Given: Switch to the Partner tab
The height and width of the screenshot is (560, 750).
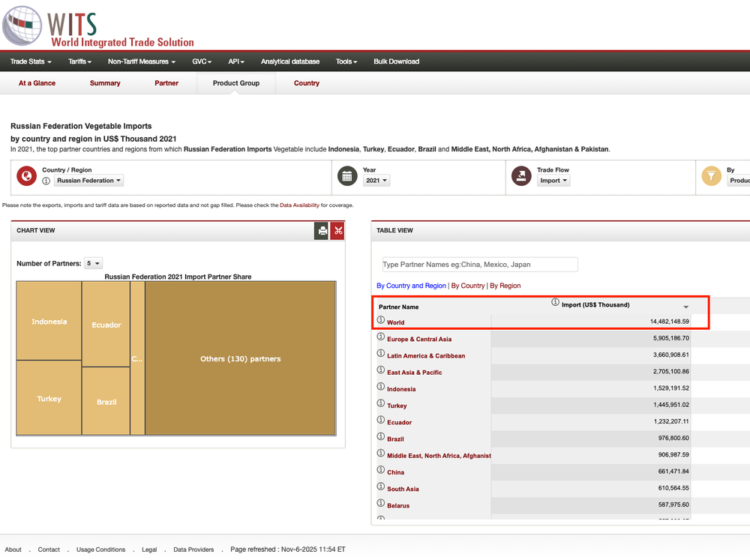Looking at the screenshot, I should click(x=166, y=83).
